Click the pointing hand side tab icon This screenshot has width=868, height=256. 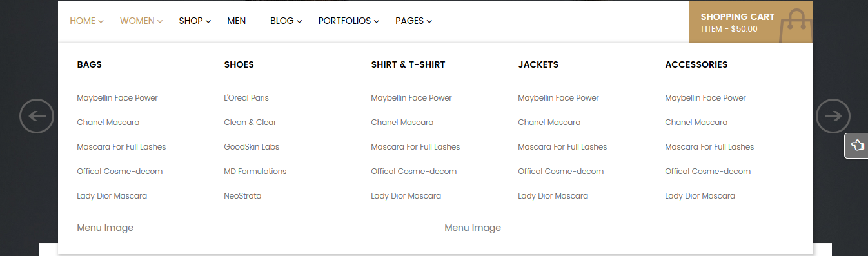click(857, 145)
